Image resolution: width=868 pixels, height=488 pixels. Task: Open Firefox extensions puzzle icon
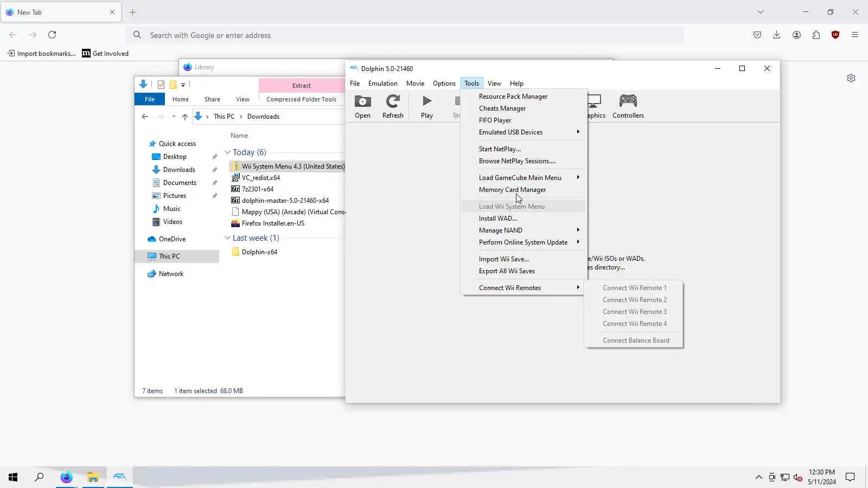[x=816, y=35]
